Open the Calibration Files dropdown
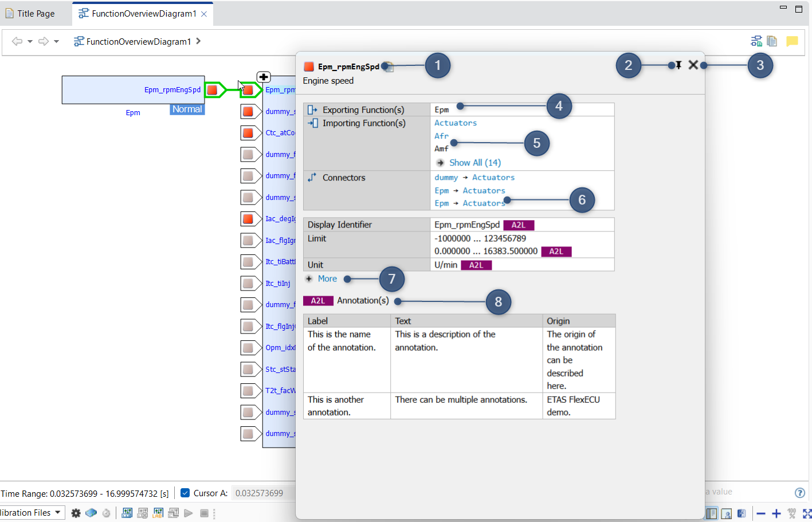812x522 pixels. click(x=57, y=512)
